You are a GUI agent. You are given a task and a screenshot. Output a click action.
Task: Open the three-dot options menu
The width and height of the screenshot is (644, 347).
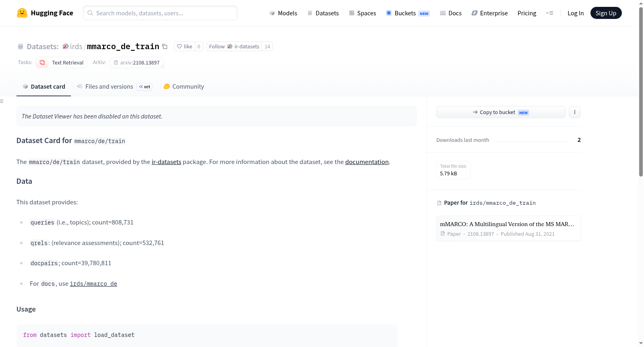(575, 112)
